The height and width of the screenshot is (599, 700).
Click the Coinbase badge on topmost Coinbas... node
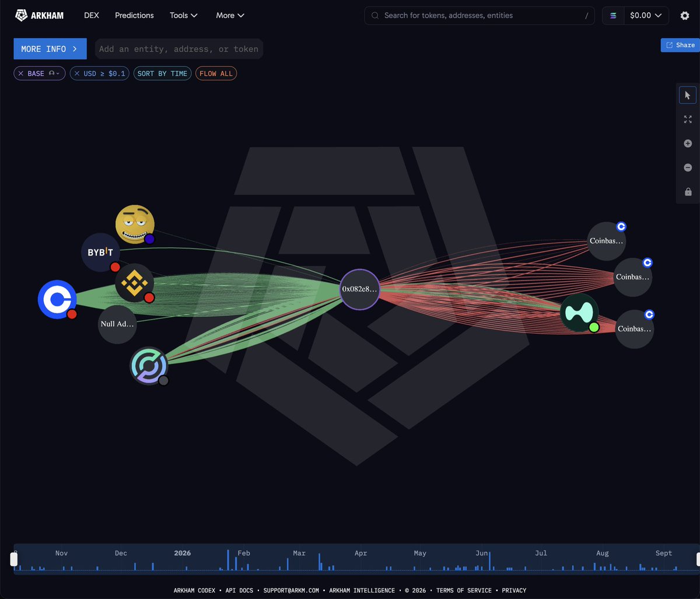[x=622, y=226]
